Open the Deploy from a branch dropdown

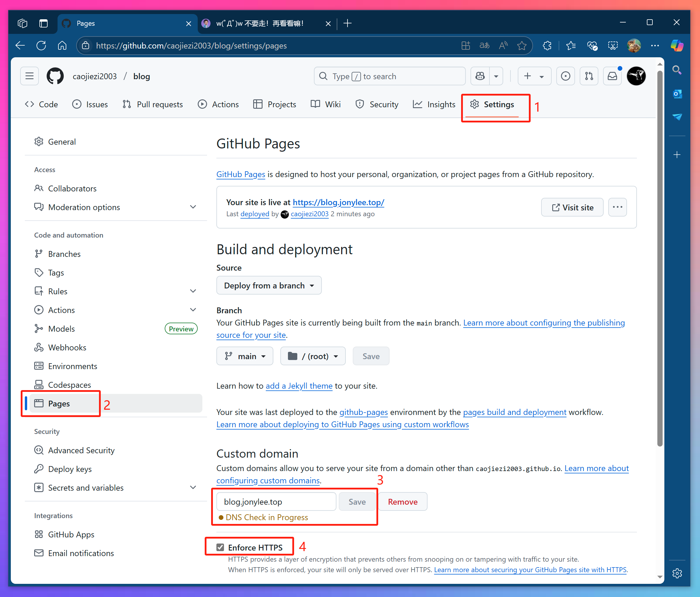[269, 286]
